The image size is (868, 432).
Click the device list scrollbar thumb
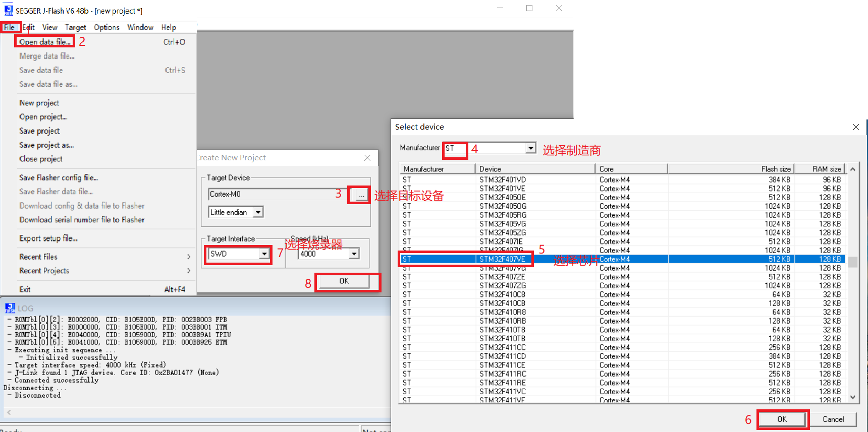click(x=853, y=262)
